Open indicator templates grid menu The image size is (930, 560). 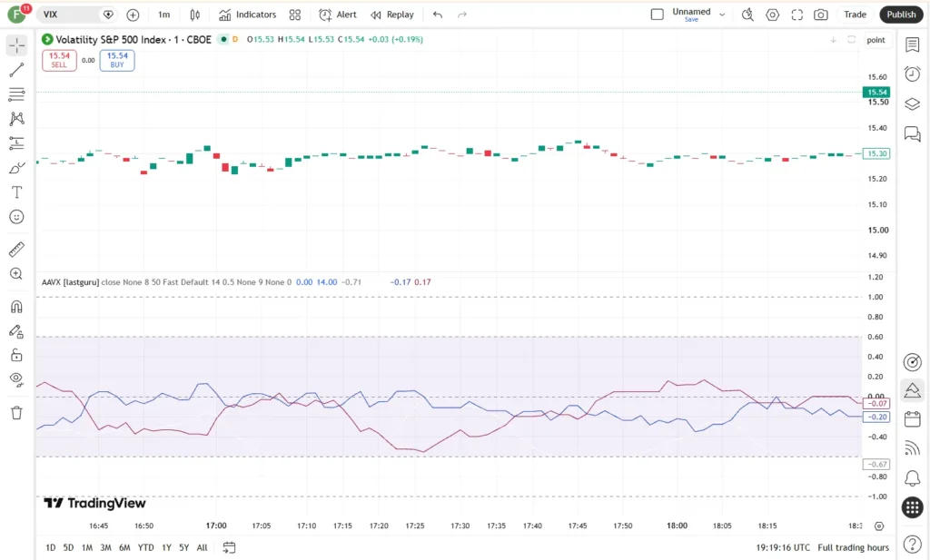pyautogui.click(x=295, y=15)
